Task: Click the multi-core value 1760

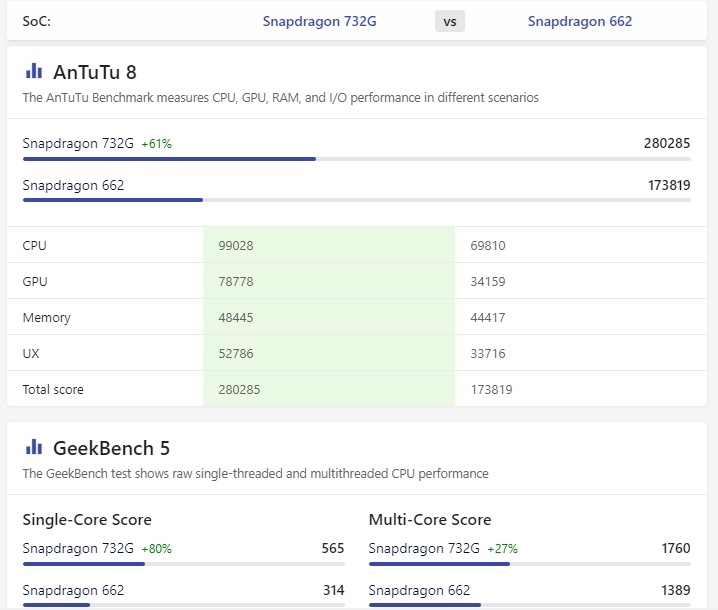Action: pos(676,548)
